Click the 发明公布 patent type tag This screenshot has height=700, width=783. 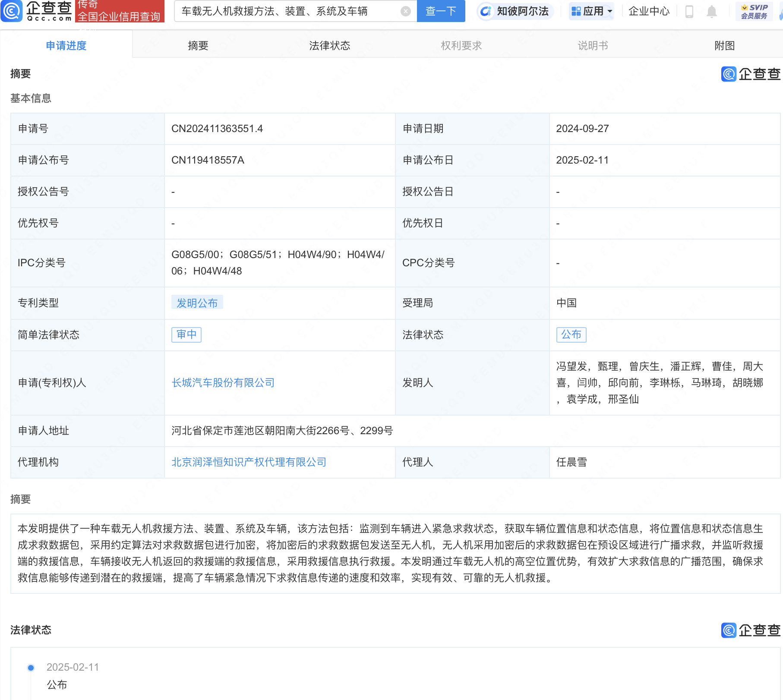(197, 303)
